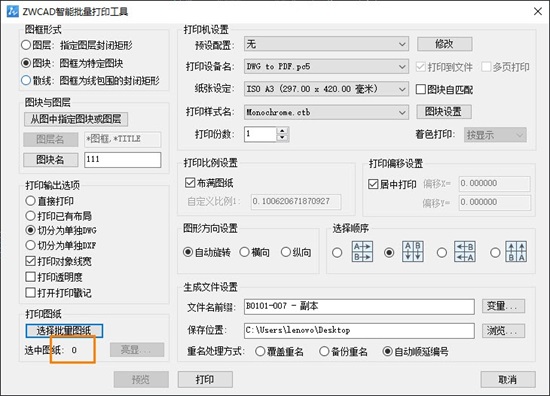The width and height of the screenshot is (550, 396).
Task: Select radio for top-to-bottom order
Action: pos(389,253)
